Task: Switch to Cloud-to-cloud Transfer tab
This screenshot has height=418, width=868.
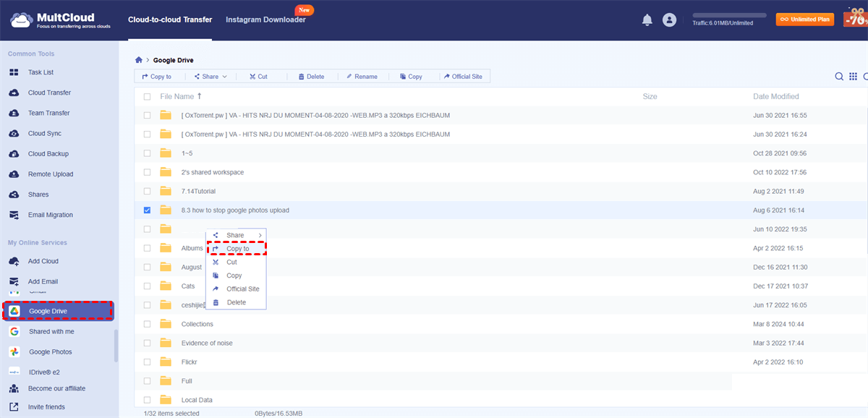Action: coord(170,20)
